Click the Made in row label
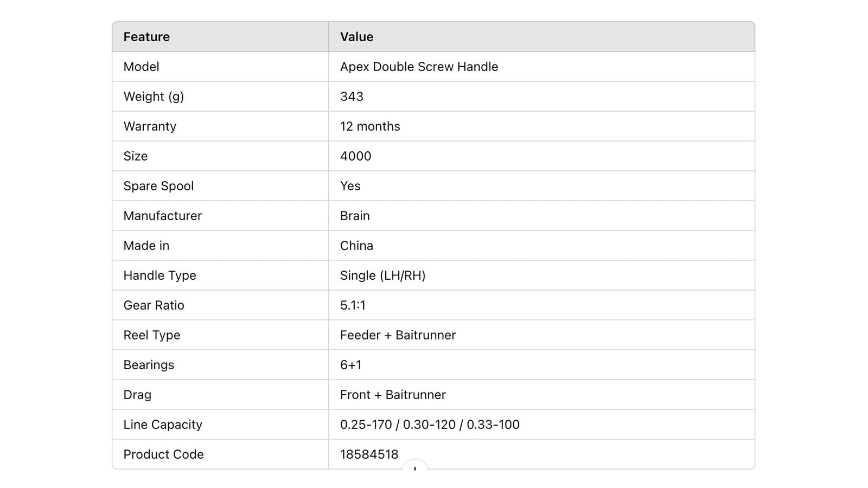This screenshot has width=868, height=488. click(146, 246)
